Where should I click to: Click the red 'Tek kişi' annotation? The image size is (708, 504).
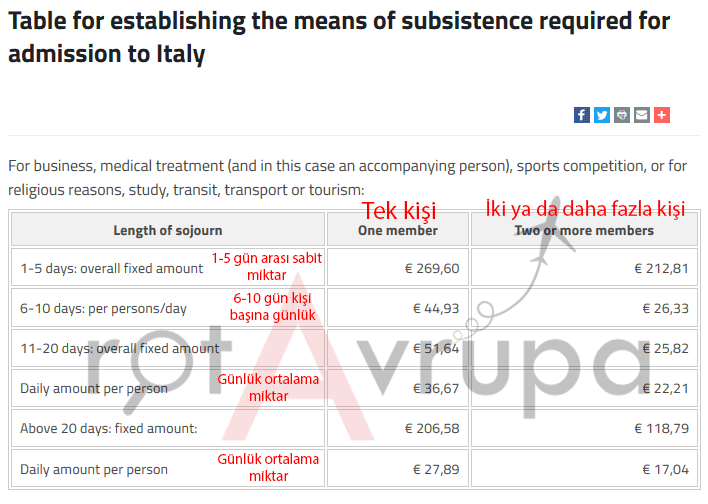[x=398, y=210]
